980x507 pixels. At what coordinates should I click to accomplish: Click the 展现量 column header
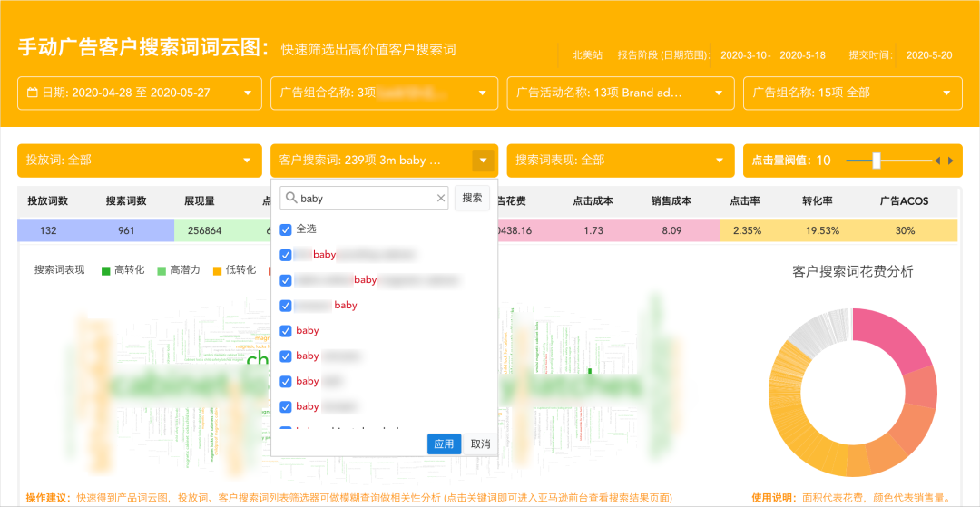[x=200, y=201]
